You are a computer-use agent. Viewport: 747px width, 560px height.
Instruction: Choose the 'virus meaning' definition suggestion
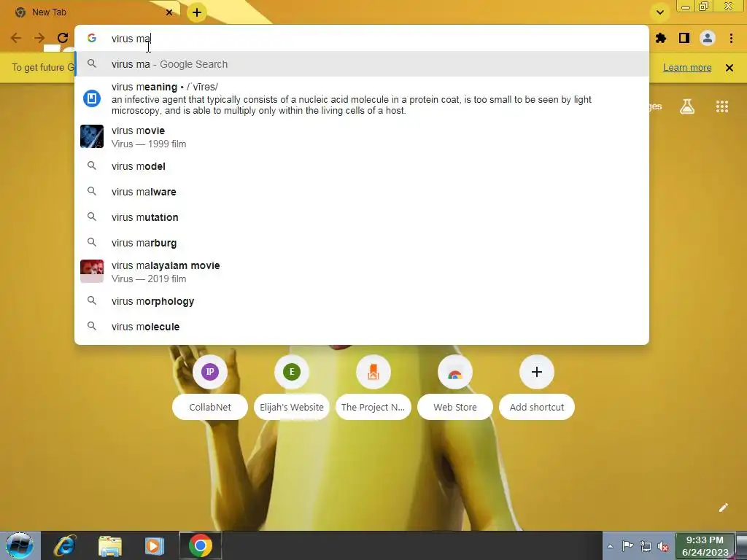coord(362,98)
